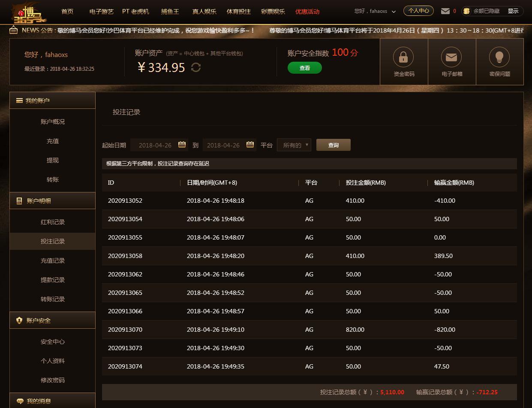Open the messages envelope icon in header
The width and height of the screenshot is (532, 408).
pos(445,11)
